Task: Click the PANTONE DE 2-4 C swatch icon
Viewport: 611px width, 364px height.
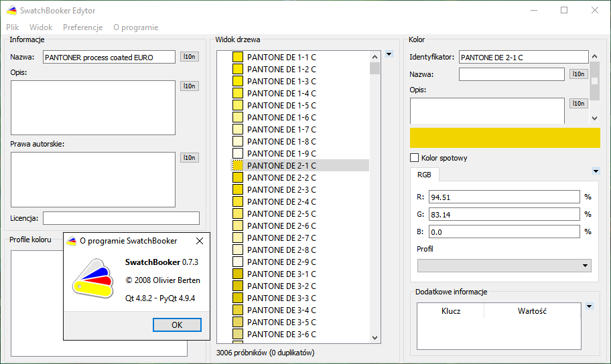Action: coord(238,202)
